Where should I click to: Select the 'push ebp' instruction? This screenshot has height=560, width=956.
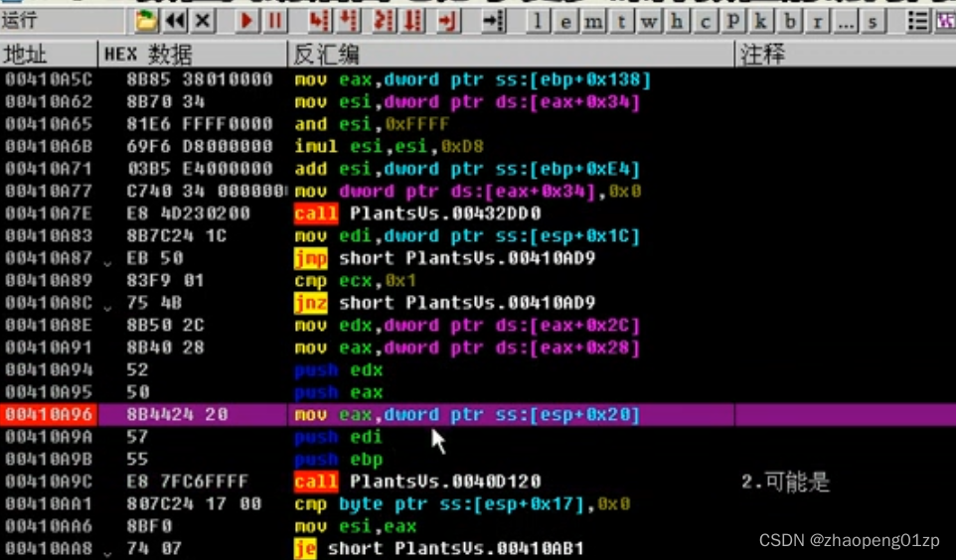point(339,460)
